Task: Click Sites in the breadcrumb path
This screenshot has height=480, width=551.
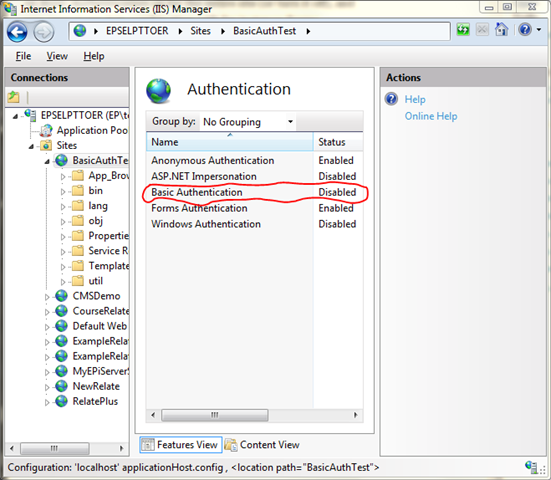Action: (x=200, y=31)
